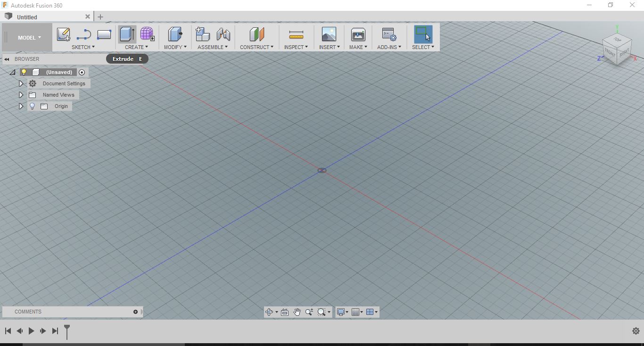This screenshot has width=644, height=346.
Task: Select the Pan hand tool
Action: (297, 312)
